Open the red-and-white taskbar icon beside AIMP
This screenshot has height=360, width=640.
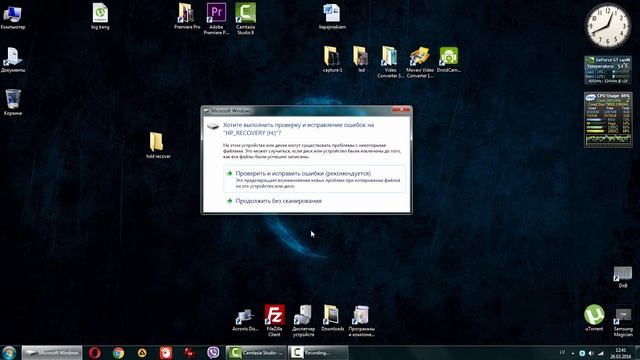(x=166, y=353)
